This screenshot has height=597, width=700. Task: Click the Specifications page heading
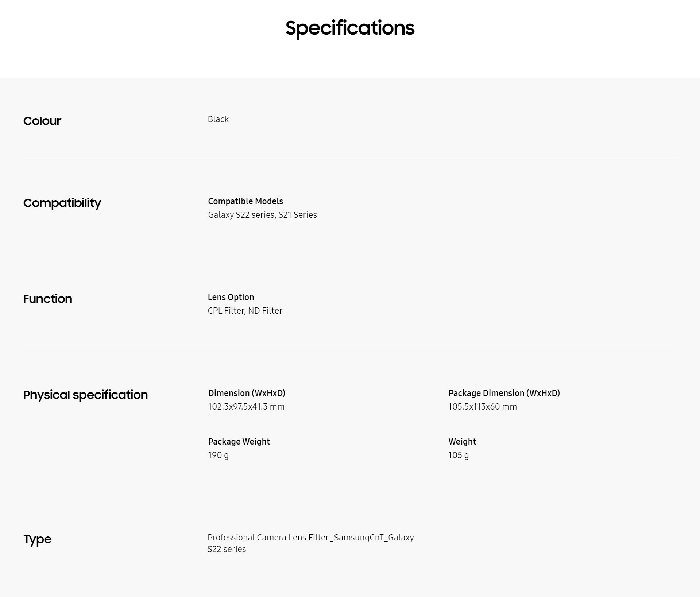pyautogui.click(x=350, y=28)
